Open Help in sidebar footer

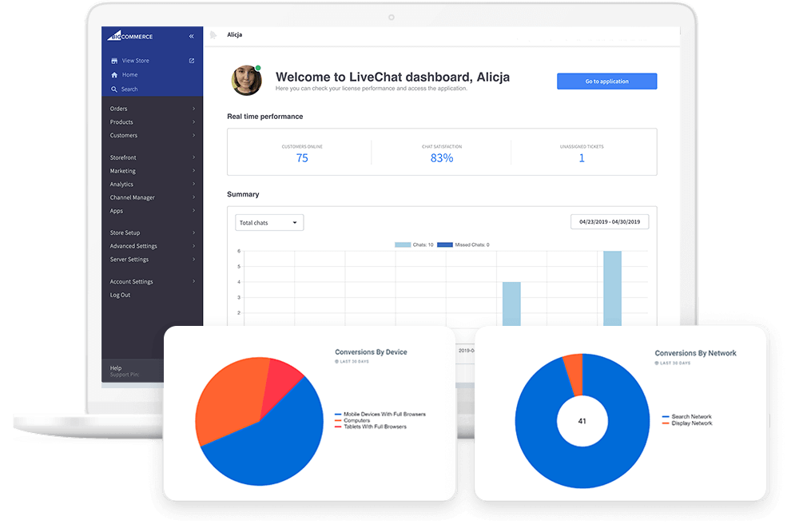116,367
